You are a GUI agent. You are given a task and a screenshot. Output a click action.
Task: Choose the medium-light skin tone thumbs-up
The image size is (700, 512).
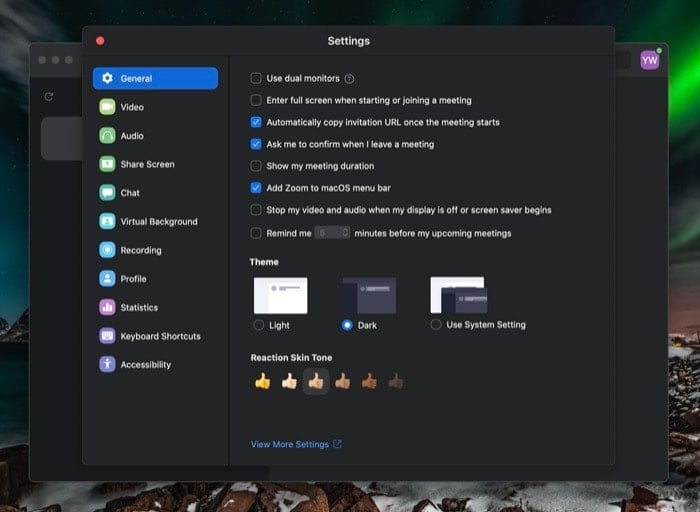point(316,381)
